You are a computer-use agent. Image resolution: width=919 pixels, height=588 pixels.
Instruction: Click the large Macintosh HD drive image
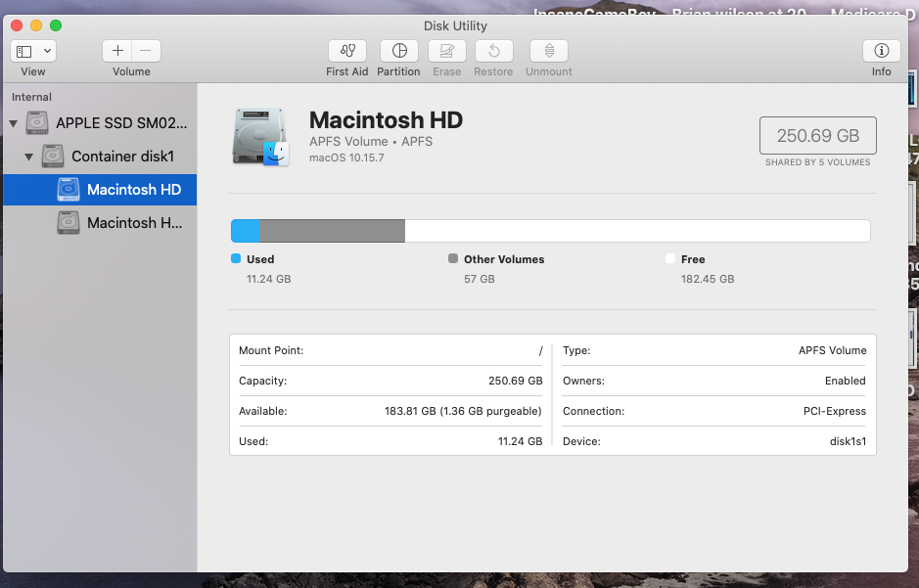pos(260,136)
